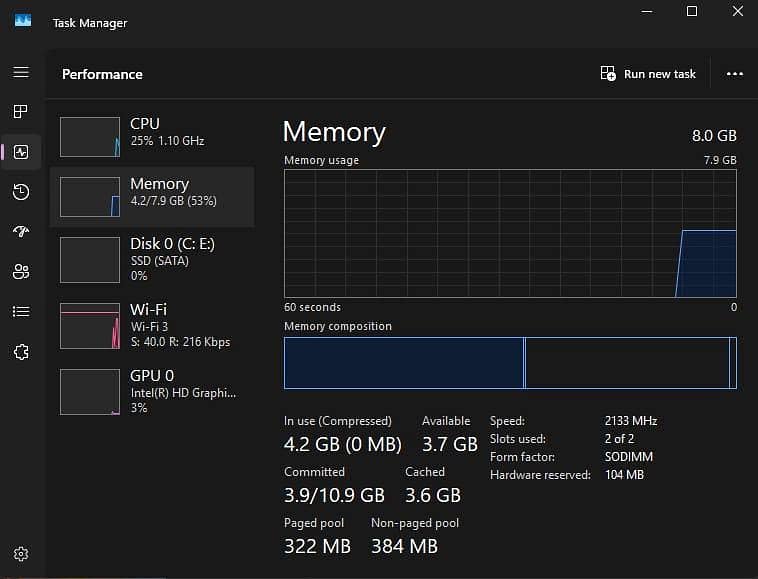This screenshot has height=579, width=758.
Task: Open the Startup apps gauge icon
Action: (x=21, y=232)
